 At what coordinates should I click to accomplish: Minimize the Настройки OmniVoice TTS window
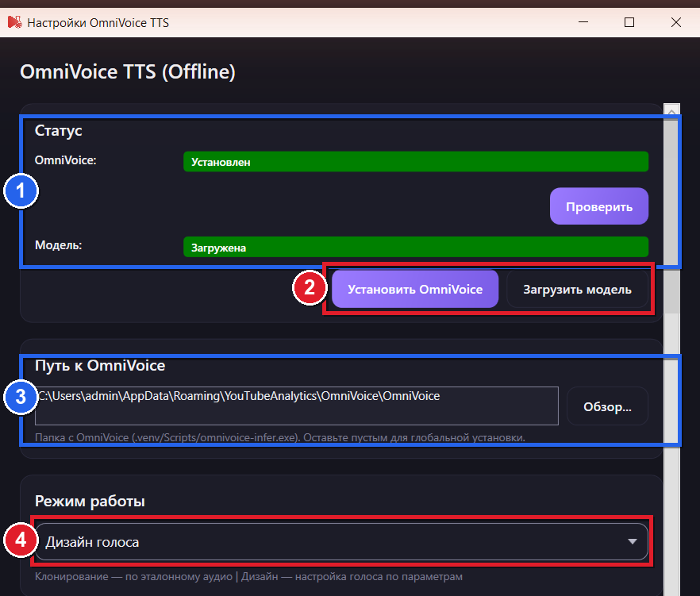pyautogui.click(x=583, y=22)
